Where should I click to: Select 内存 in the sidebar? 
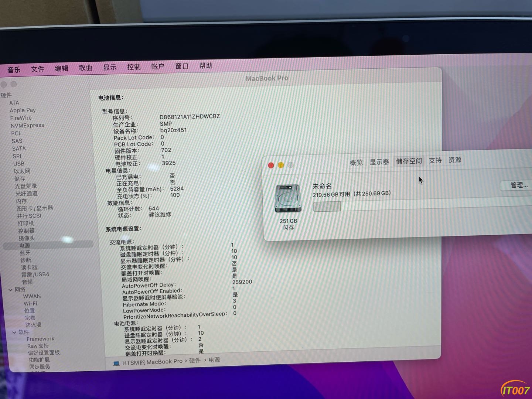coord(21,201)
